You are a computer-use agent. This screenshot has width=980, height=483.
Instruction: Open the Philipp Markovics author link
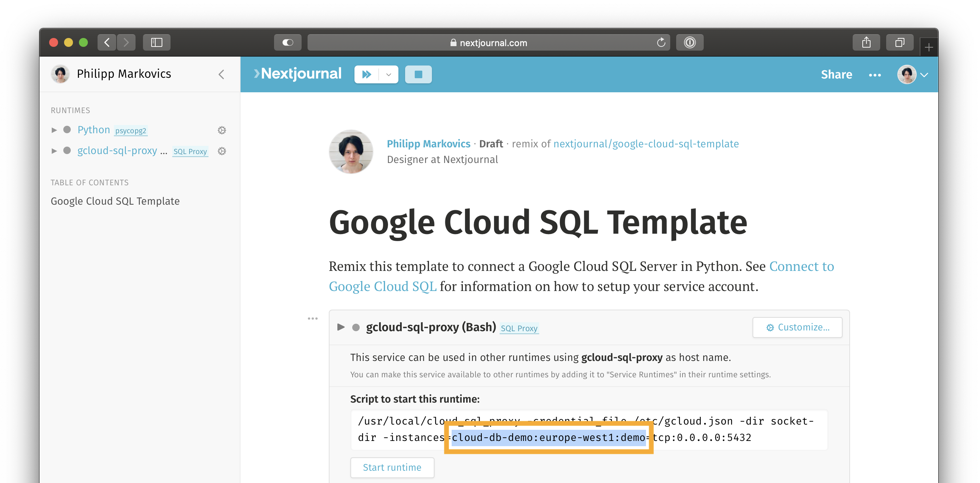(x=428, y=144)
